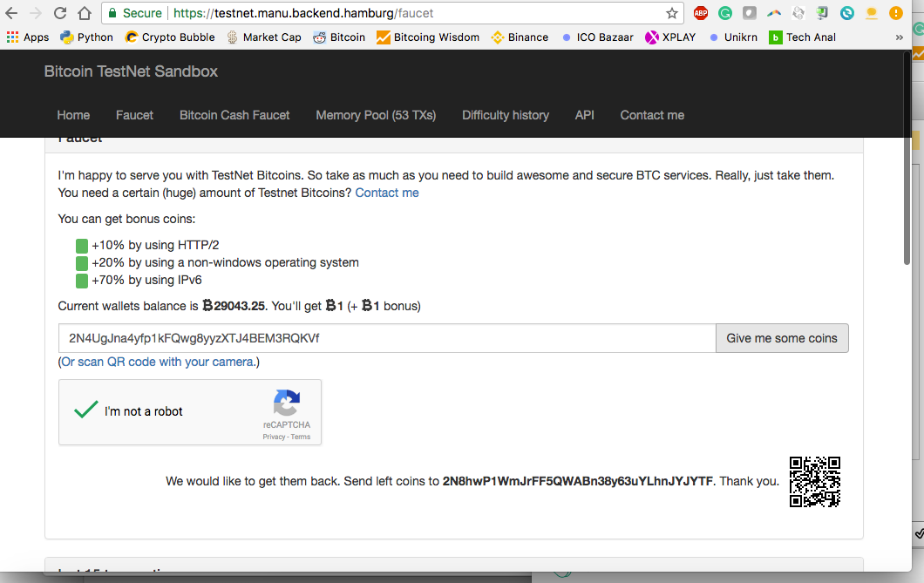The width and height of the screenshot is (924, 583).
Task: Click the green IPv6 bonus indicator
Action: point(82,281)
